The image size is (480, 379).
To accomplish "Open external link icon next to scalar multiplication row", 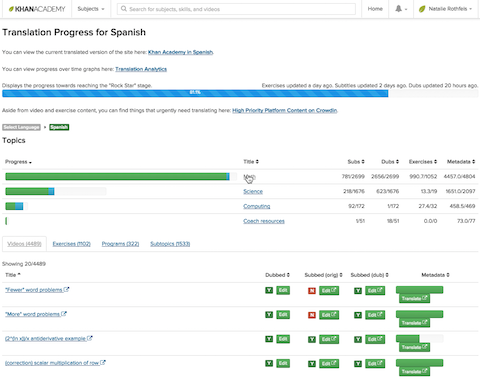I will [103, 362].
